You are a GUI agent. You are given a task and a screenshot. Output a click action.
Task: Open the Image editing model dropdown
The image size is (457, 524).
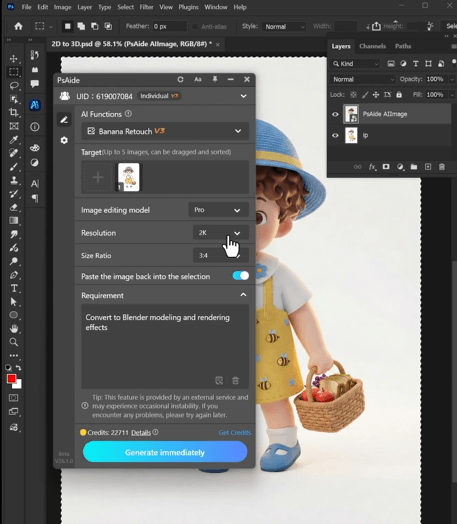pos(218,210)
